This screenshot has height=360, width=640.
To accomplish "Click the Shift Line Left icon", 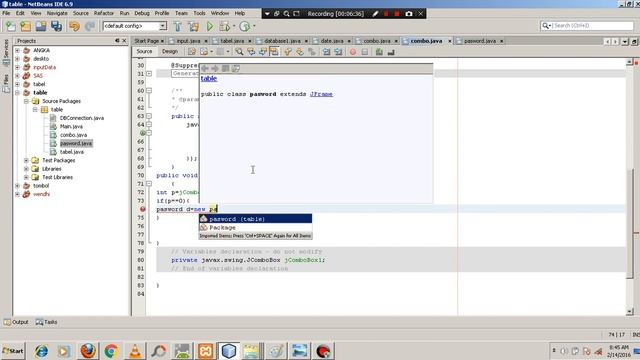I will [326, 52].
